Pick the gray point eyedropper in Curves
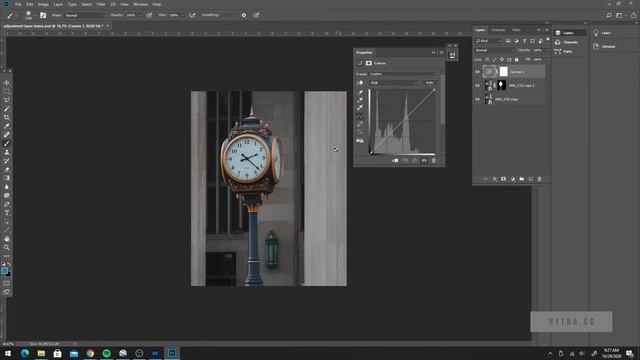The image size is (640, 360). point(360,100)
